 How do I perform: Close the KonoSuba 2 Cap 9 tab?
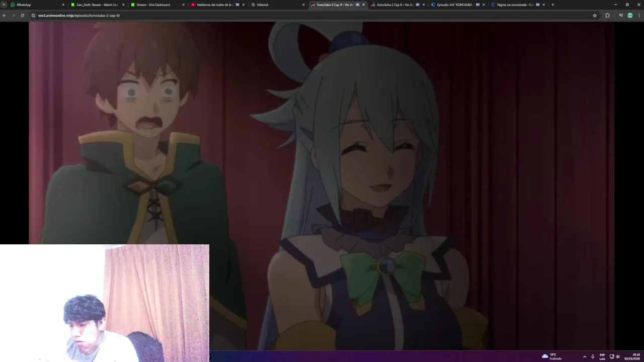point(363,5)
